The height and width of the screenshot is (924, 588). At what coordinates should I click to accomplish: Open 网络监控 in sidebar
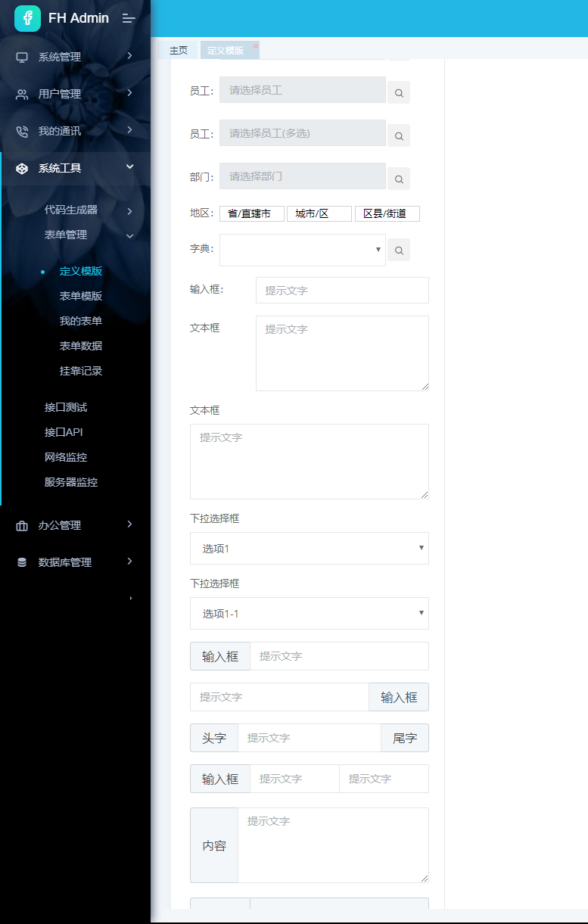(66, 458)
